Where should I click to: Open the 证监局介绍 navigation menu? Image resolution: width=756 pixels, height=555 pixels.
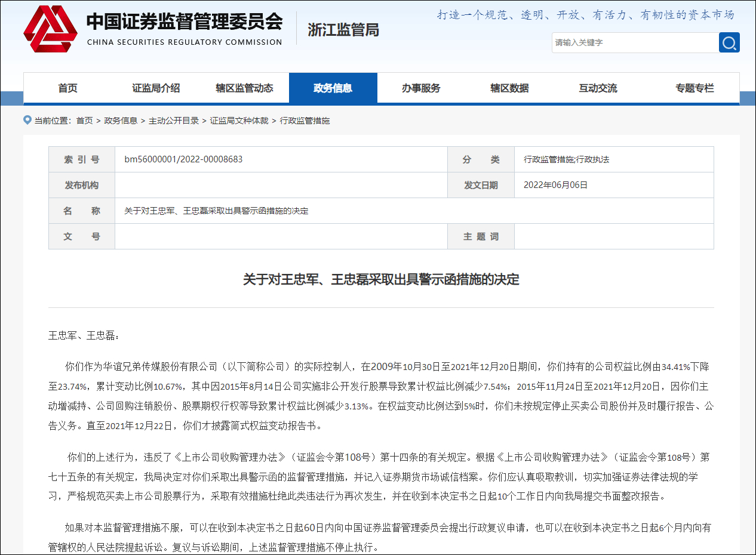tap(156, 87)
